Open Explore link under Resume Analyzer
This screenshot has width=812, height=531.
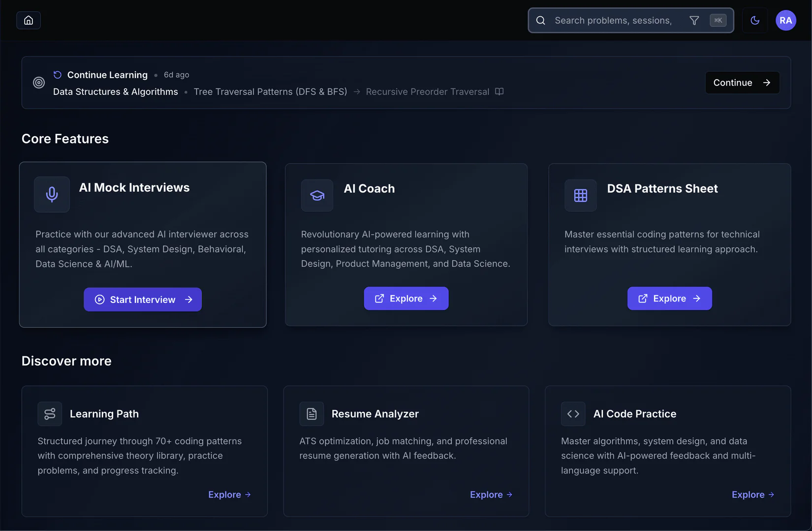click(491, 495)
